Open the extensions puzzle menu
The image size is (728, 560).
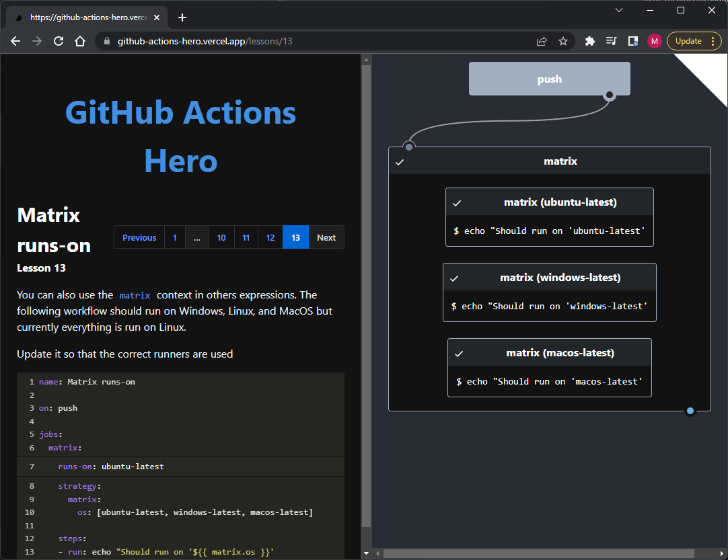point(589,41)
